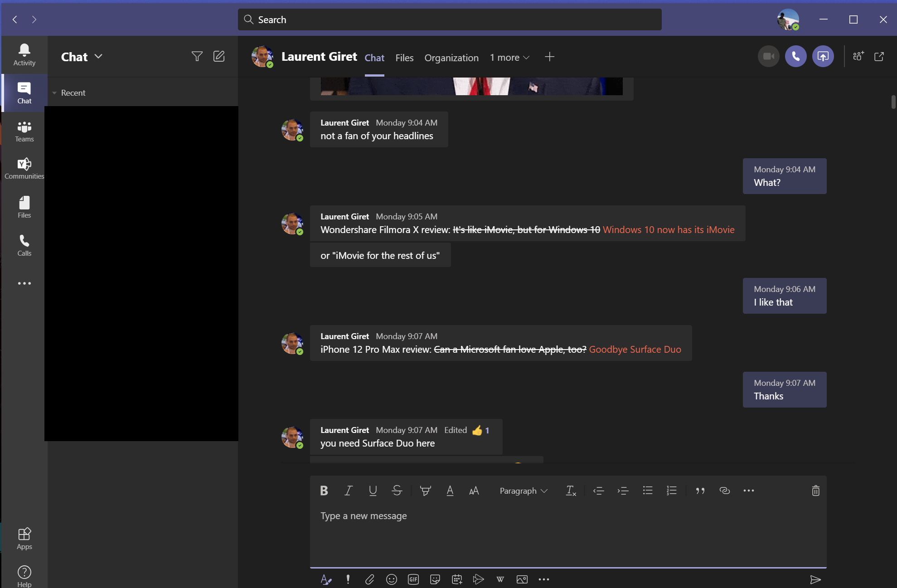Click the video call button
The height and width of the screenshot is (588, 897).
(768, 56)
